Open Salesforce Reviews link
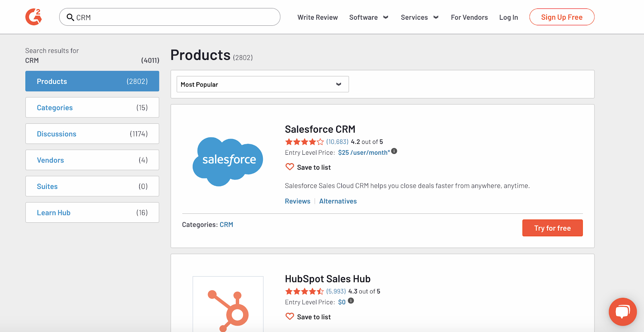The image size is (644, 332). click(x=297, y=201)
